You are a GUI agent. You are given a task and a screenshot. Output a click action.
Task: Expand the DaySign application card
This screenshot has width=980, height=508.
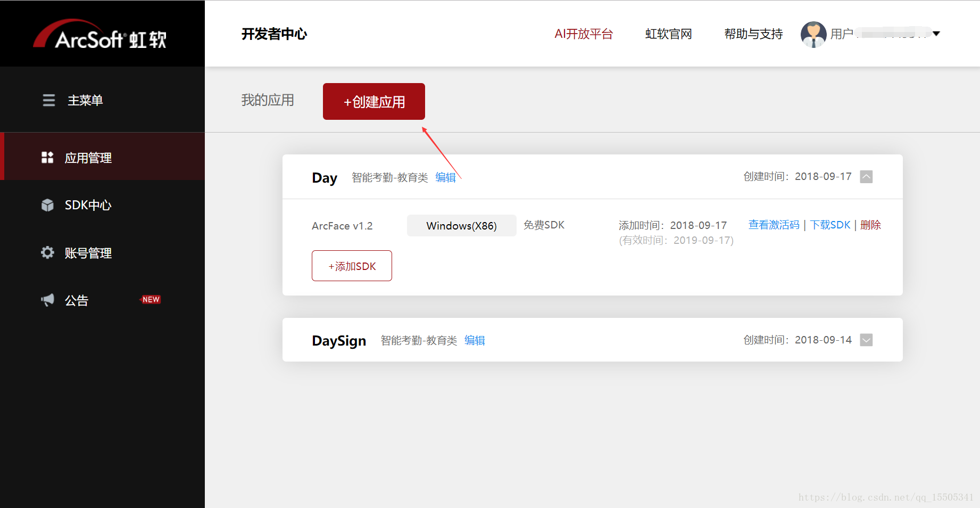[866, 340]
